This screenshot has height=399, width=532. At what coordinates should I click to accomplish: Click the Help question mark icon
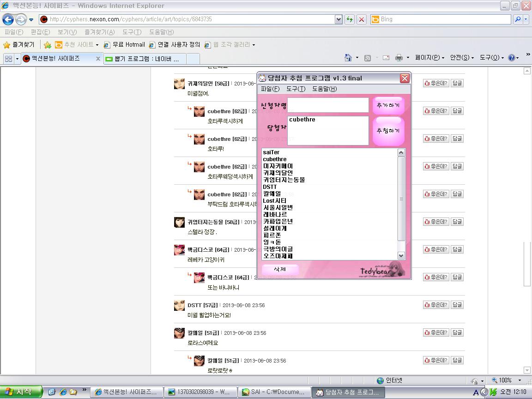(511, 58)
